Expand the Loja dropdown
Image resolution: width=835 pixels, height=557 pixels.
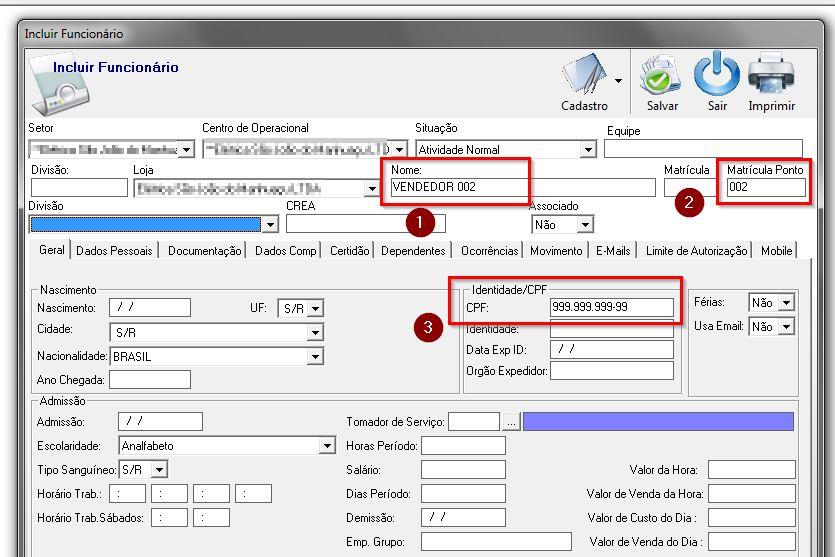tap(371, 188)
